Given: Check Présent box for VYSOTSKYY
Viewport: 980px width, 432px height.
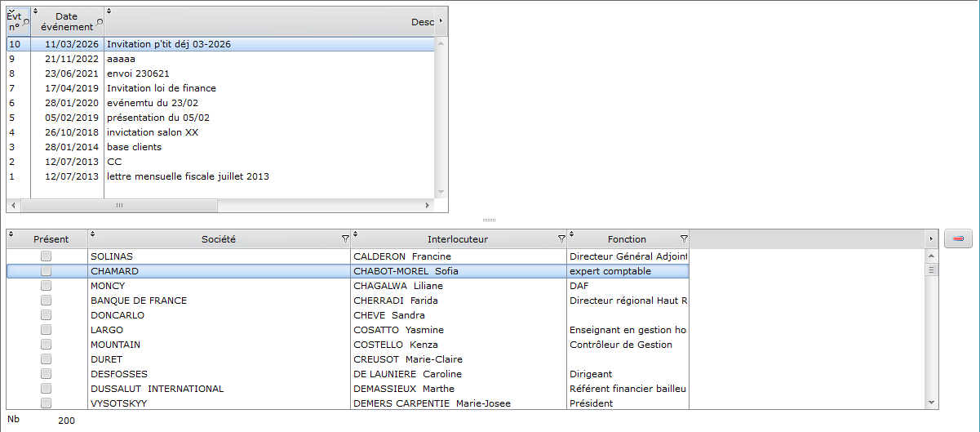Looking at the screenshot, I should point(47,403).
